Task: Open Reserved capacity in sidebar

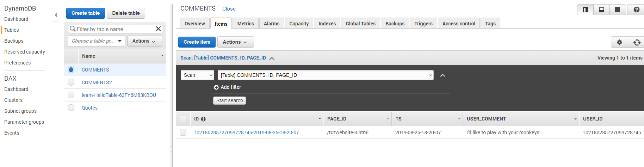Action: 25,52
